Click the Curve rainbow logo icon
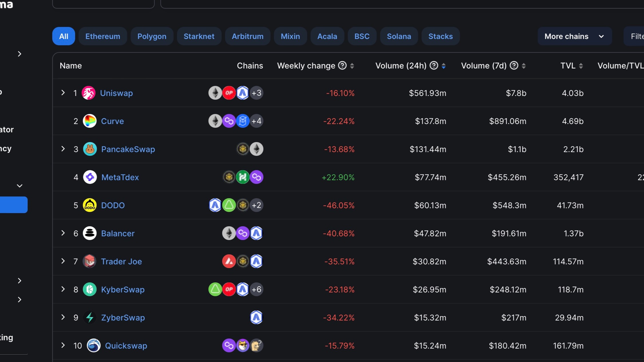The height and width of the screenshot is (362, 644). click(90, 121)
